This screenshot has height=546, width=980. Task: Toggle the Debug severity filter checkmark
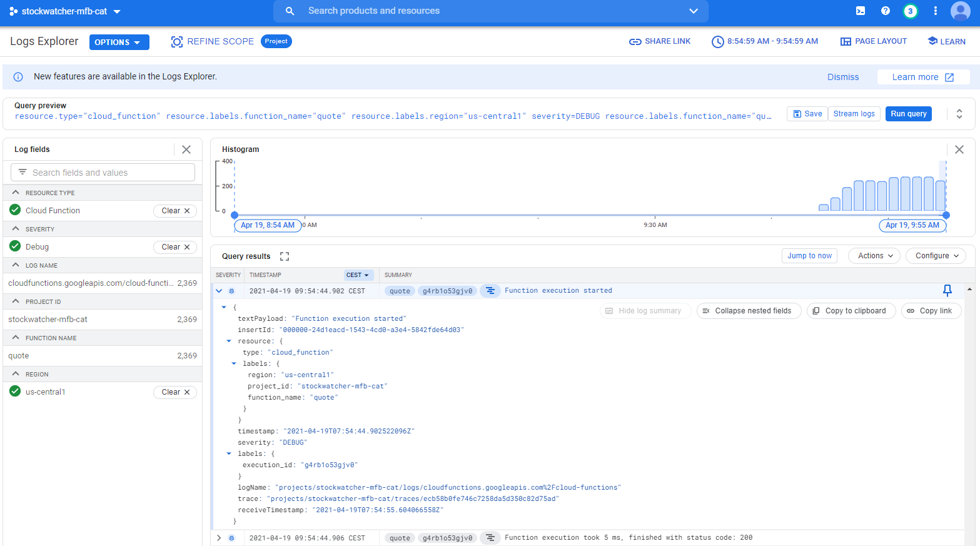point(16,246)
